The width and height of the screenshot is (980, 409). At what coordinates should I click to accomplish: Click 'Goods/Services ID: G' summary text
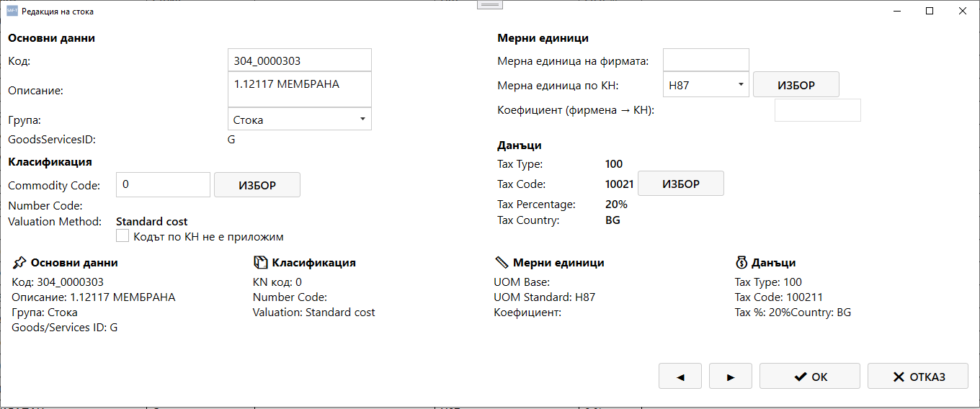65,328
